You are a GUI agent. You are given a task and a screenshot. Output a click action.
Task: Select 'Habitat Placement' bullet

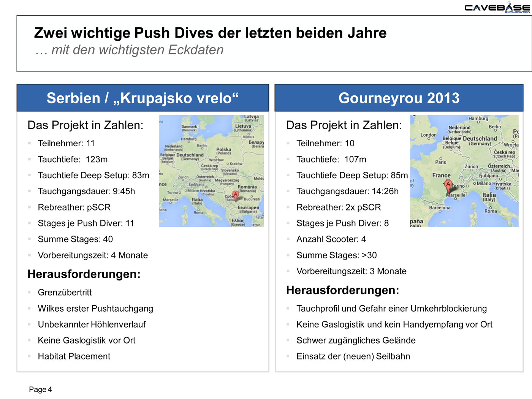click(x=74, y=356)
